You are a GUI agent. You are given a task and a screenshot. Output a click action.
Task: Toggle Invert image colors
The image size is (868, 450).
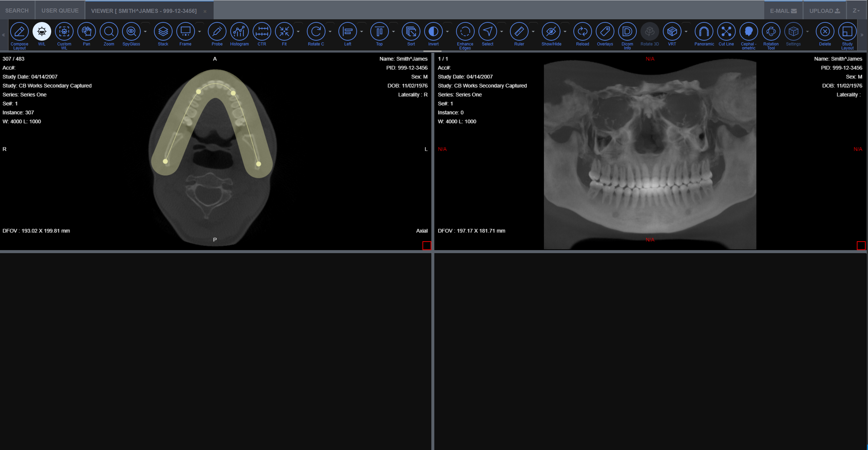pos(433,32)
